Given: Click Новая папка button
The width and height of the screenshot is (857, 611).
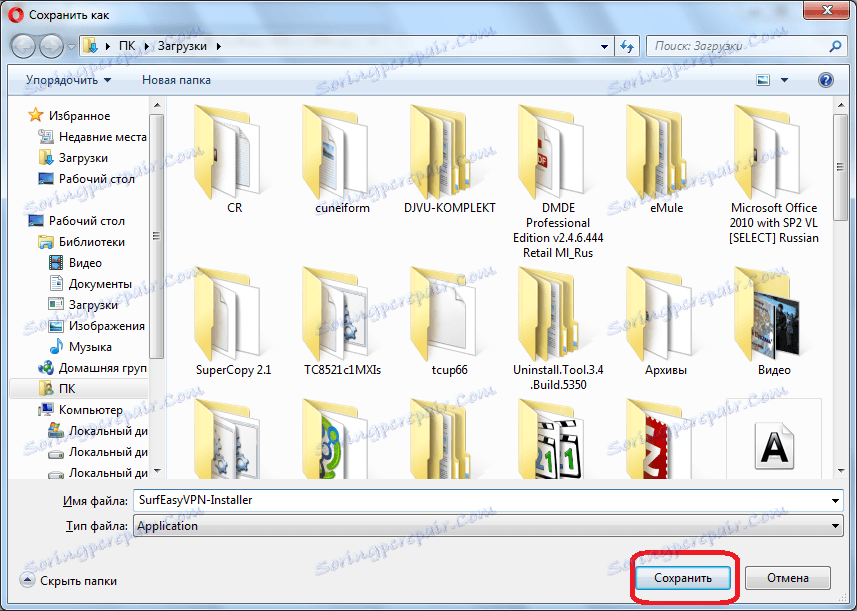Looking at the screenshot, I should pyautogui.click(x=176, y=80).
